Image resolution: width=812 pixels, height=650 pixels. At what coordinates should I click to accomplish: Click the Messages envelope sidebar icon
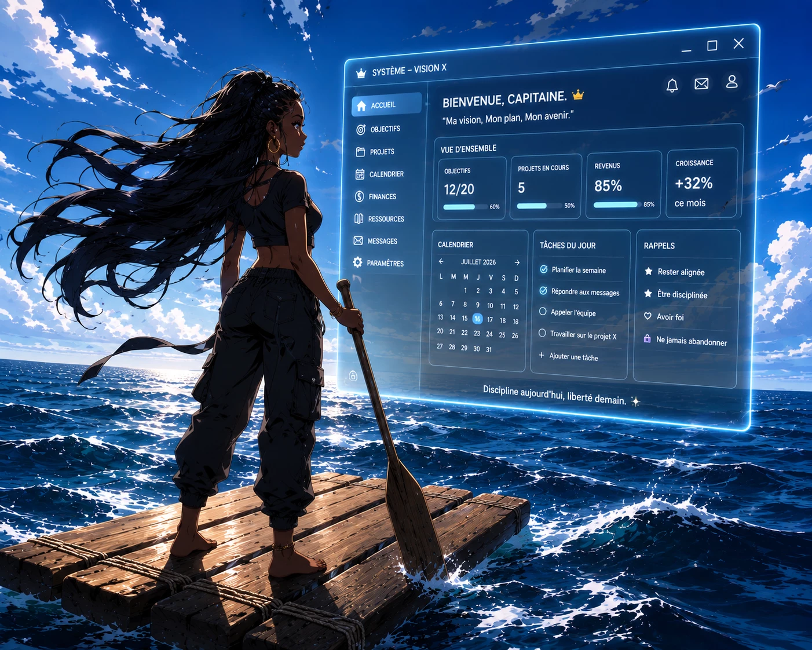(x=358, y=240)
